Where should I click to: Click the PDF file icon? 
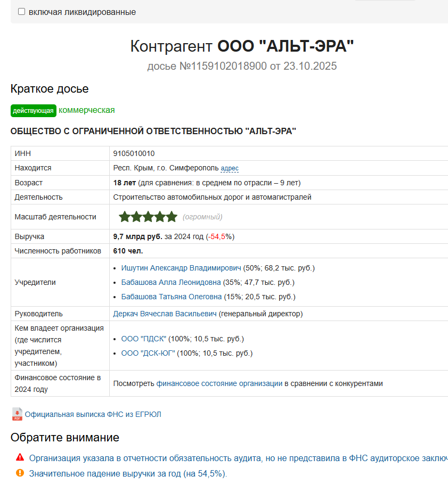click(x=17, y=414)
